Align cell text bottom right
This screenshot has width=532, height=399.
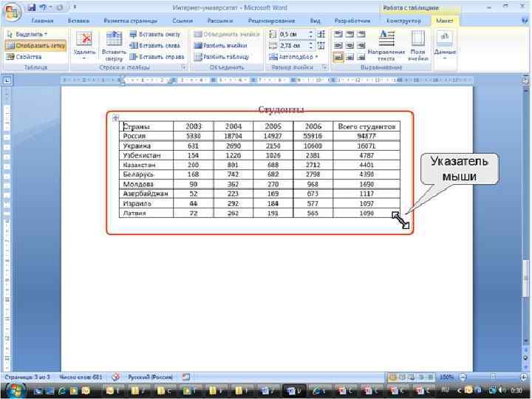pyautogui.click(x=361, y=57)
